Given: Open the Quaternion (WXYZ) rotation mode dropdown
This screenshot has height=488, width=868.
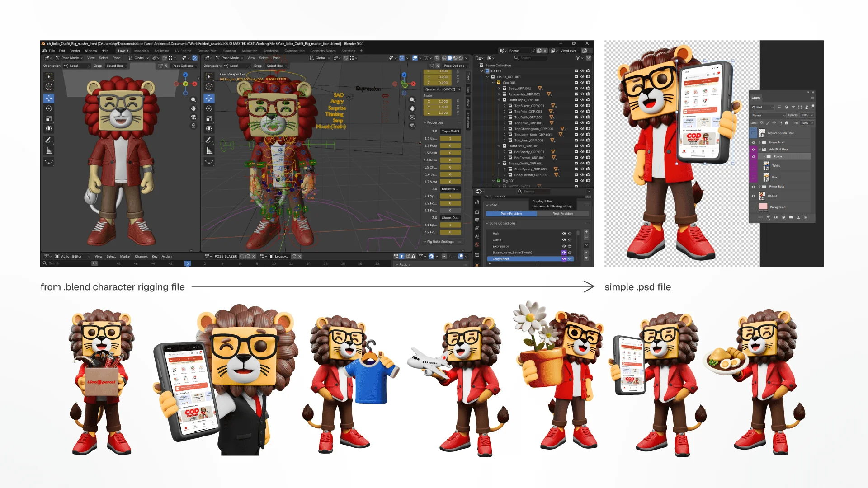Looking at the screenshot, I should pyautogui.click(x=443, y=89).
